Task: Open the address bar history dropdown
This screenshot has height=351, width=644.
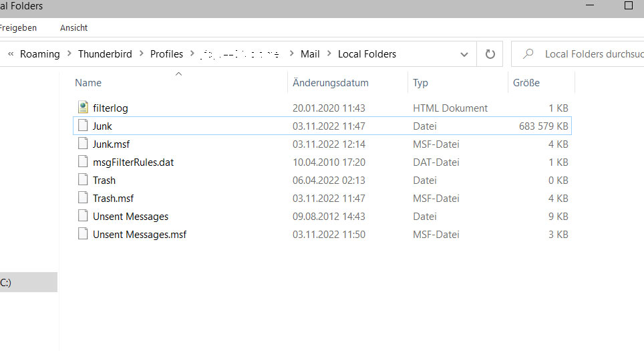Action: point(464,54)
